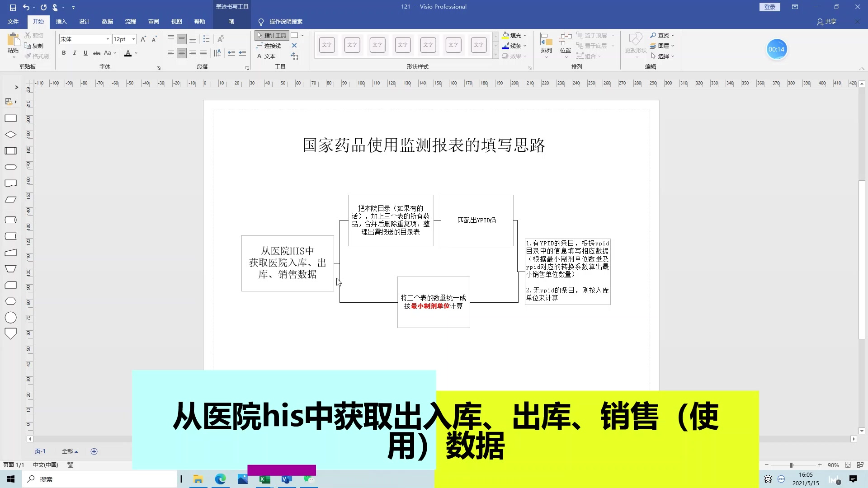This screenshot has height=488, width=868.
Task: Open the rectangle shape tool dropdown
Action: tap(302, 35)
